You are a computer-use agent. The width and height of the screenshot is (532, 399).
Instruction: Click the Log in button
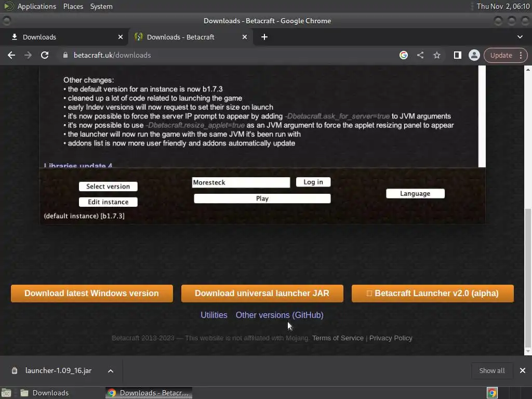[x=313, y=182]
